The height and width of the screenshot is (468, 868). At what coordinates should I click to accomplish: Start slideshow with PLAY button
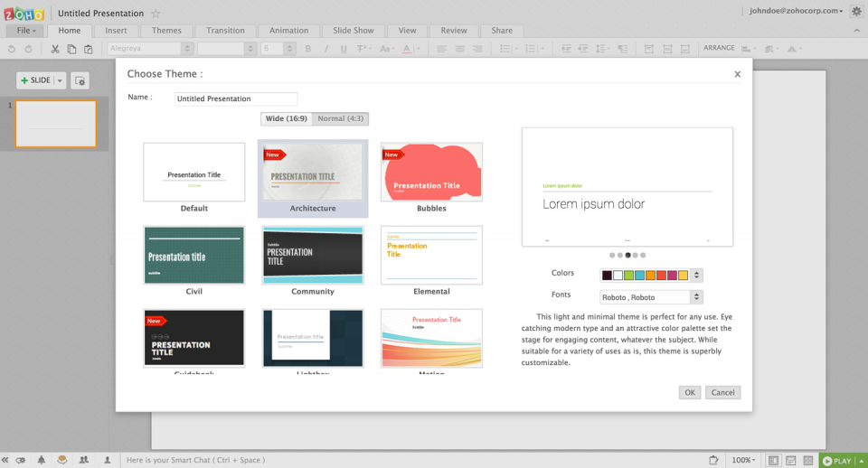pyautogui.click(x=837, y=460)
